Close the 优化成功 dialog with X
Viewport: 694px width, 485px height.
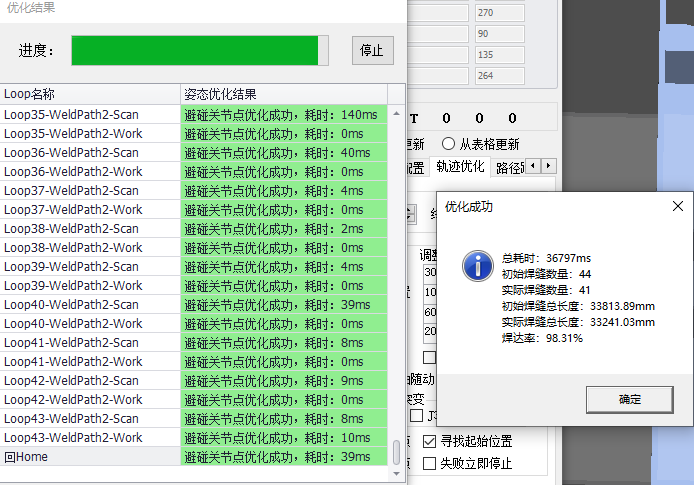677,206
